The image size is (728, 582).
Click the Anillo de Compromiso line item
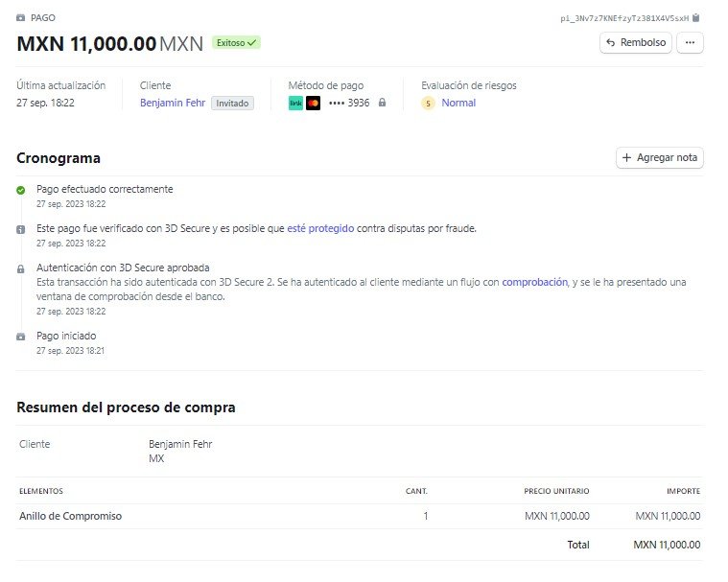70,516
